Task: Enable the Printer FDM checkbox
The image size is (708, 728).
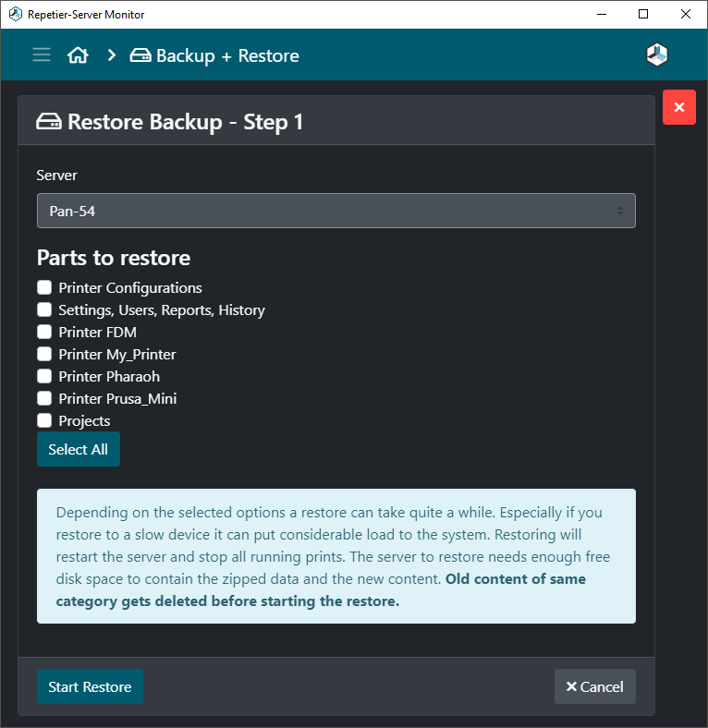Action: pos(44,332)
